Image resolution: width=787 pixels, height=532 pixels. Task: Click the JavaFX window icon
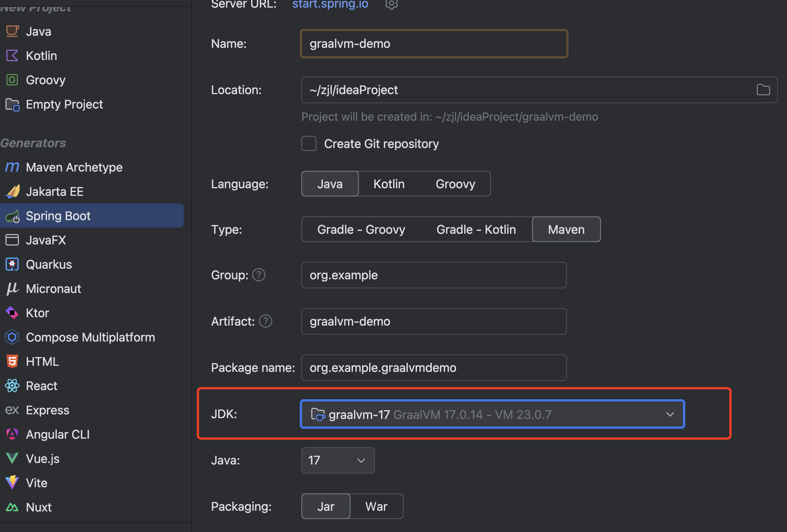tap(12, 240)
